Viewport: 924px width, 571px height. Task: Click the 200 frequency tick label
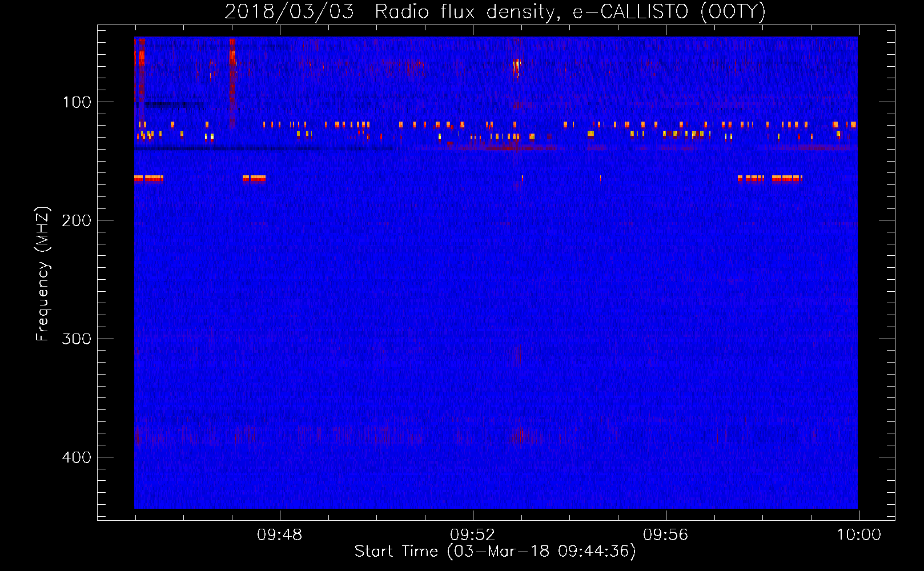coord(77,220)
